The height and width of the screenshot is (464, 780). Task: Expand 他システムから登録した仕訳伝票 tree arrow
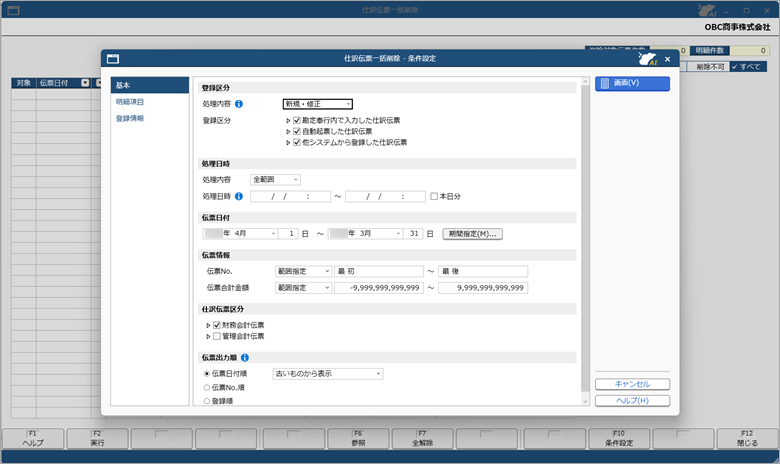(x=288, y=142)
